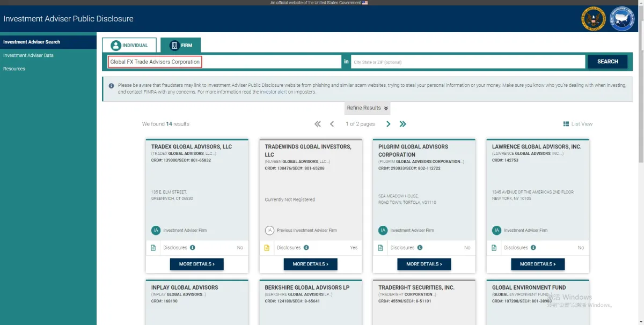The height and width of the screenshot is (325, 644).
Task: Click the blue US map logo in header
Action: point(623,19)
